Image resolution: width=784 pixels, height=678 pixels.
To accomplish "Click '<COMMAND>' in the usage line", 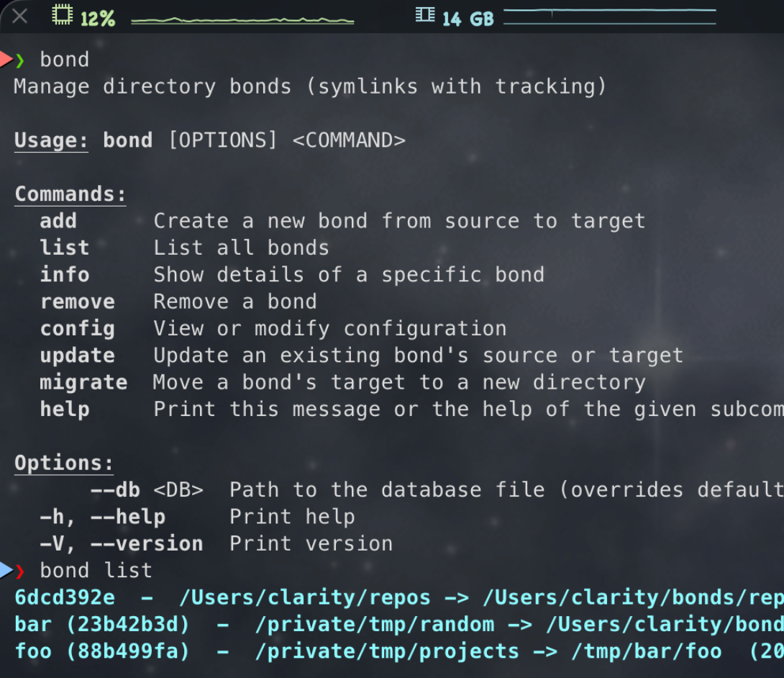I will pyautogui.click(x=349, y=140).
